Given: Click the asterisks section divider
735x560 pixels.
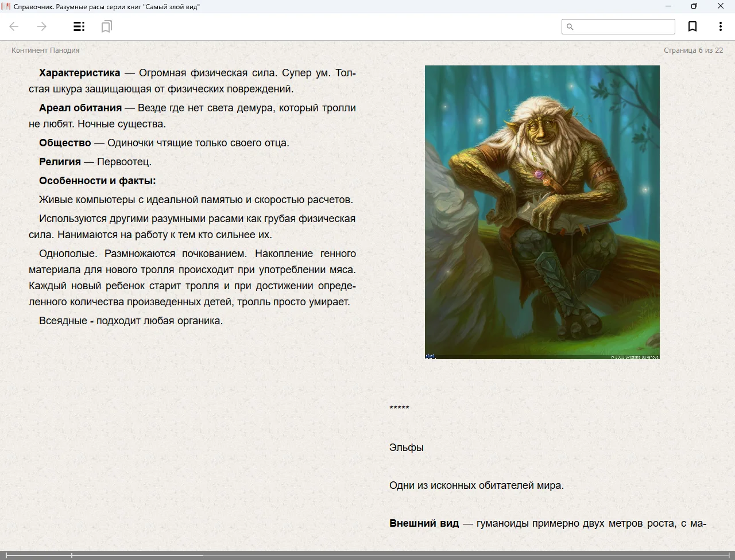Looking at the screenshot, I should [399, 409].
